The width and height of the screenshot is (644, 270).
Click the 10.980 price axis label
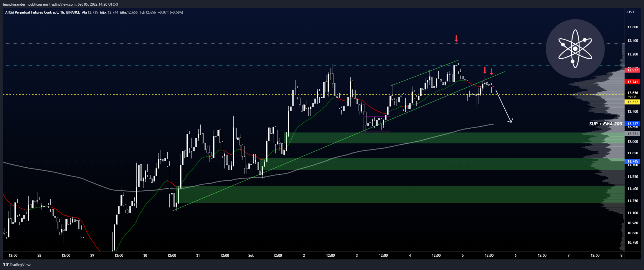pos(633,223)
